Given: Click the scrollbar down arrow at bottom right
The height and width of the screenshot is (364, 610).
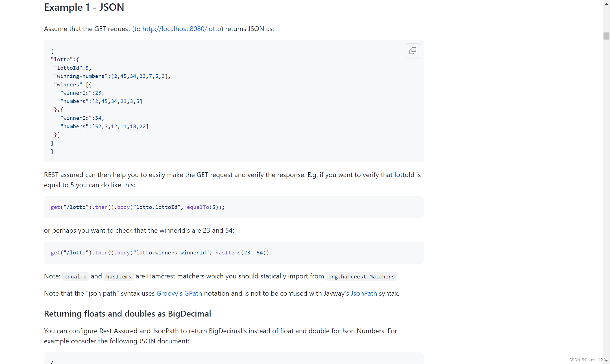Looking at the screenshot, I should pyautogui.click(x=606, y=360).
